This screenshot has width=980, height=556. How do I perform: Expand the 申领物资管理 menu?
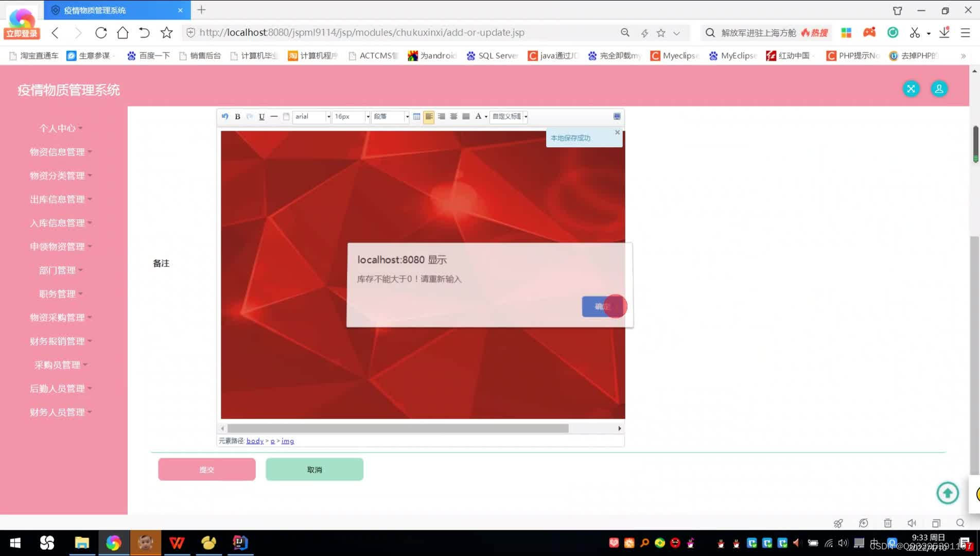[x=61, y=247]
